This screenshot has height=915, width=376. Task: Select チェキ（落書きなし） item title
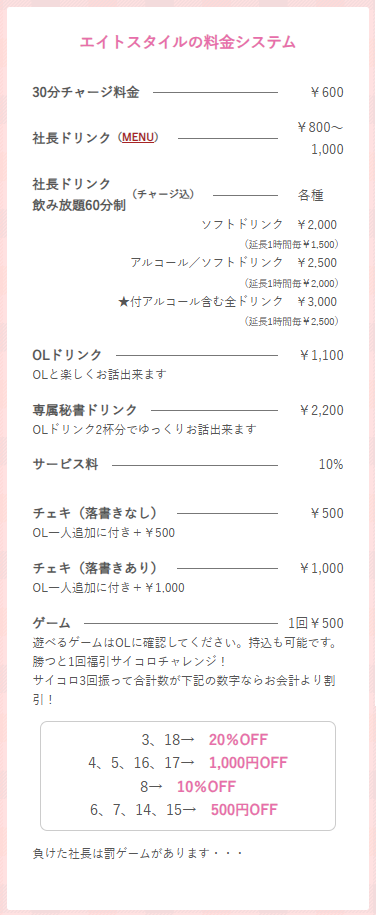pyautogui.click(x=95, y=513)
